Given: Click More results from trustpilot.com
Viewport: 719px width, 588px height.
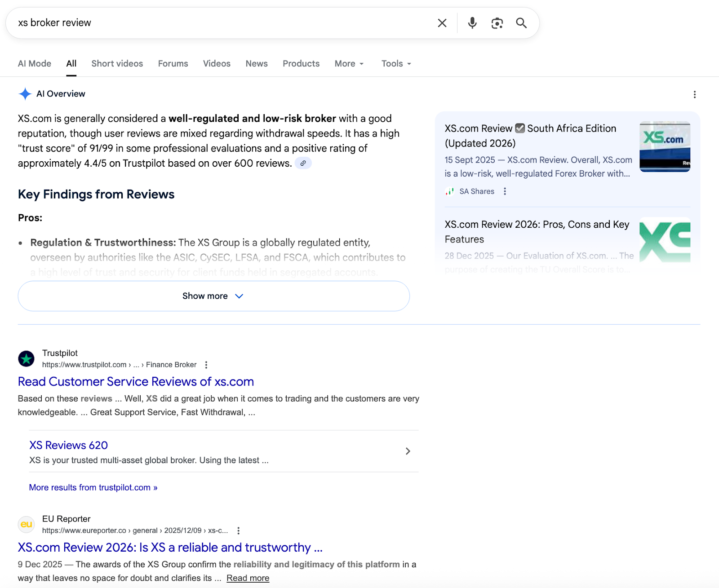Looking at the screenshot, I should point(93,487).
